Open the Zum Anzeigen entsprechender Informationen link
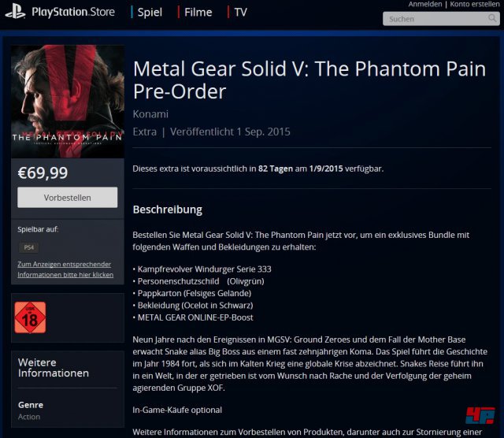The image size is (504, 438). (65, 269)
